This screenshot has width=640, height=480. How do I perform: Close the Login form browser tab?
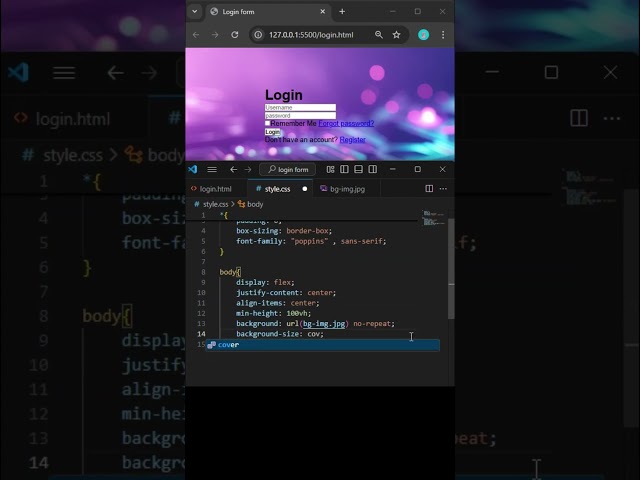[322, 11]
